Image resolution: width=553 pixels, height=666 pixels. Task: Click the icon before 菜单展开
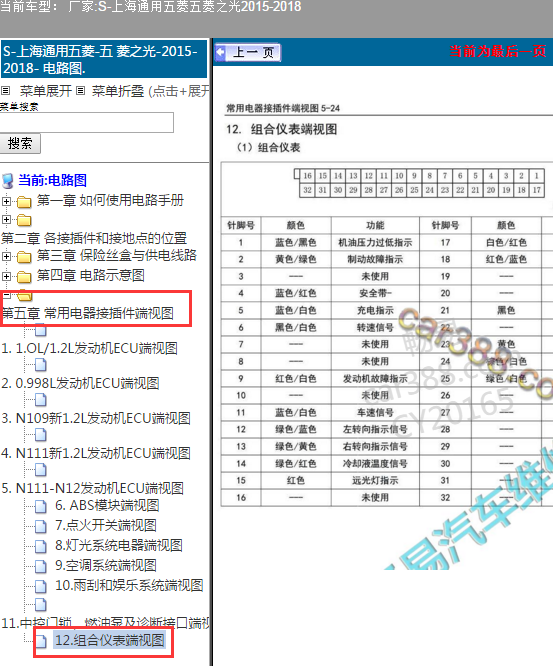[6, 90]
